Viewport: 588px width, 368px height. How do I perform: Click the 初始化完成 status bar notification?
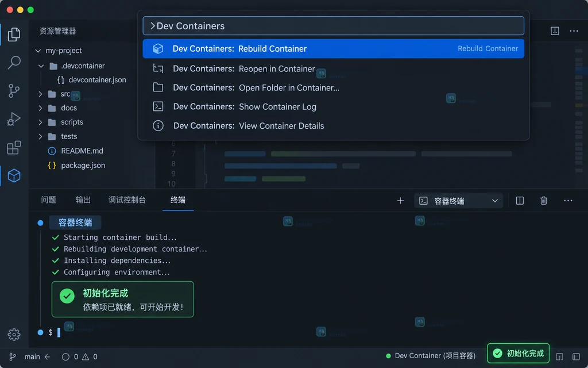[519, 354]
